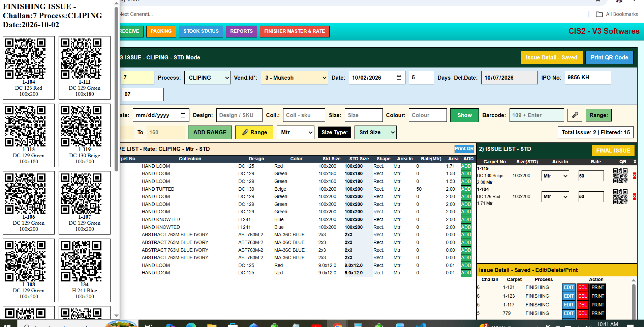Open calendar icon in mm/dd/yyyy field
The width and height of the screenshot is (644, 327).
183,115
